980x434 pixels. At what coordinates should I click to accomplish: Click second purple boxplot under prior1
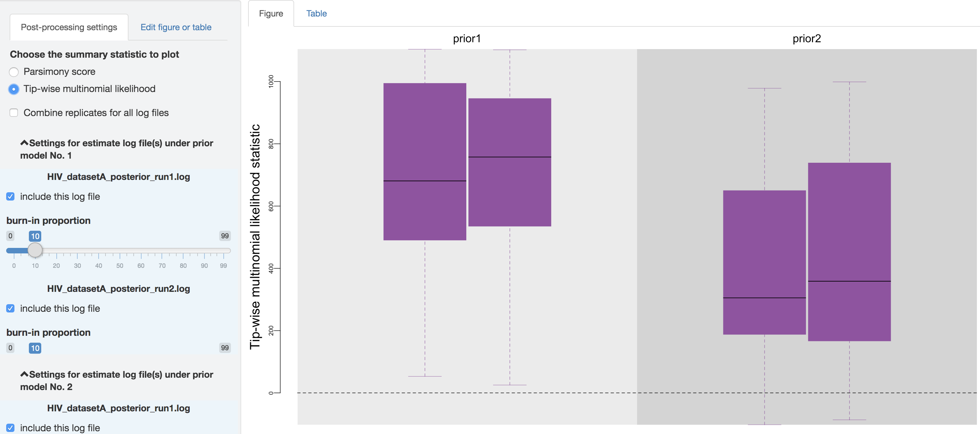click(x=509, y=162)
